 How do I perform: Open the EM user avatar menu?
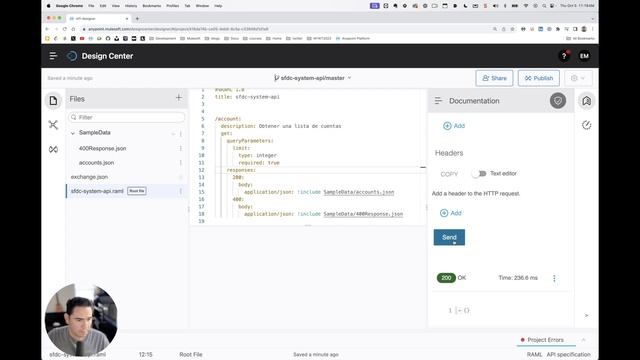click(x=584, y=56)
